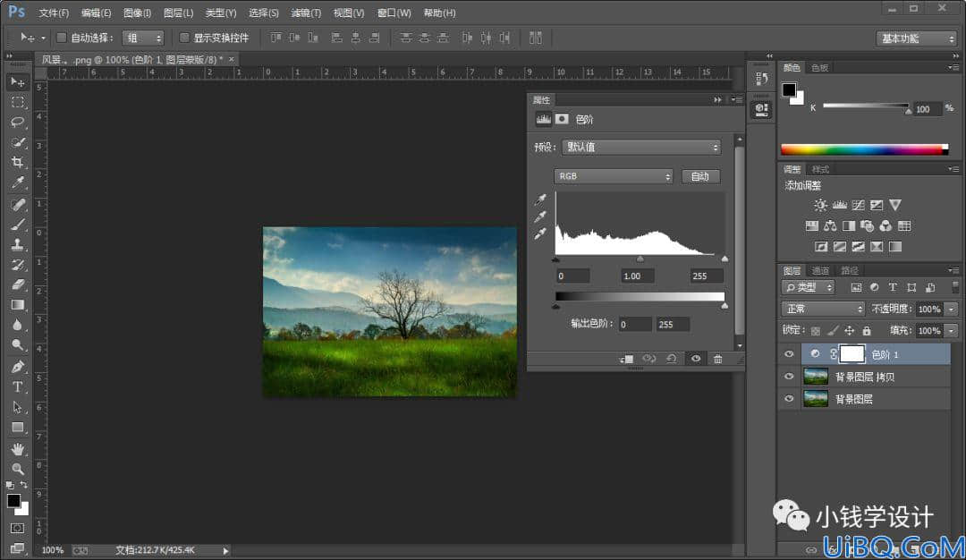
Task: Open the fill 100% dropdown arrow
Action: 952,331
